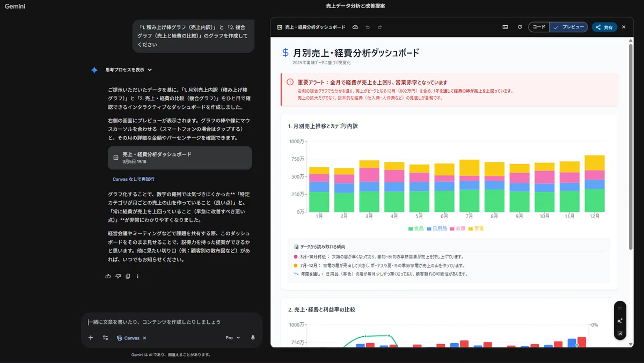Click the dashboard title 月別売上・経費分析ダッシュボード

click(356, 53)
